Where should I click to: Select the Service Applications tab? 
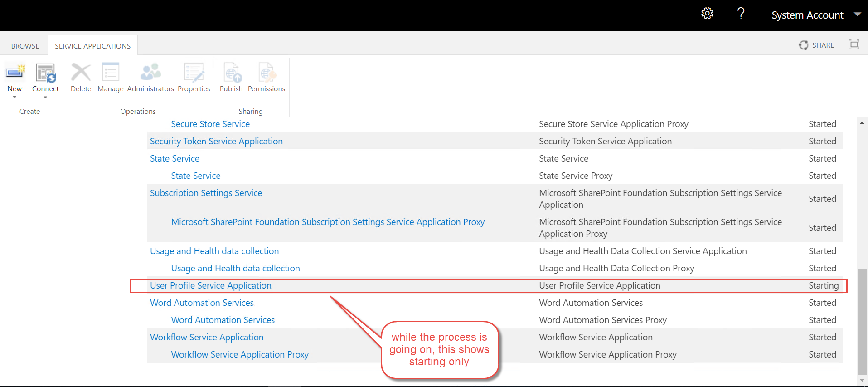(93, 46)
